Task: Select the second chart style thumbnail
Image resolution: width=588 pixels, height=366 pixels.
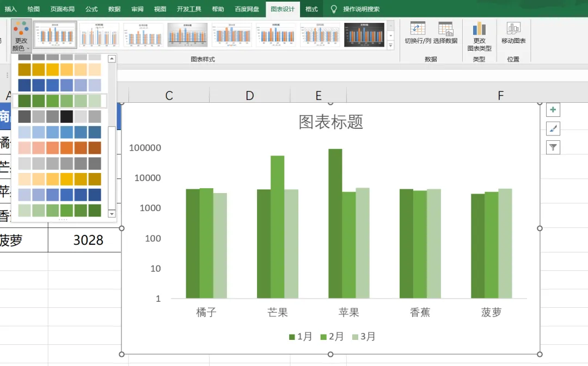Action: (x=99, y=35)
